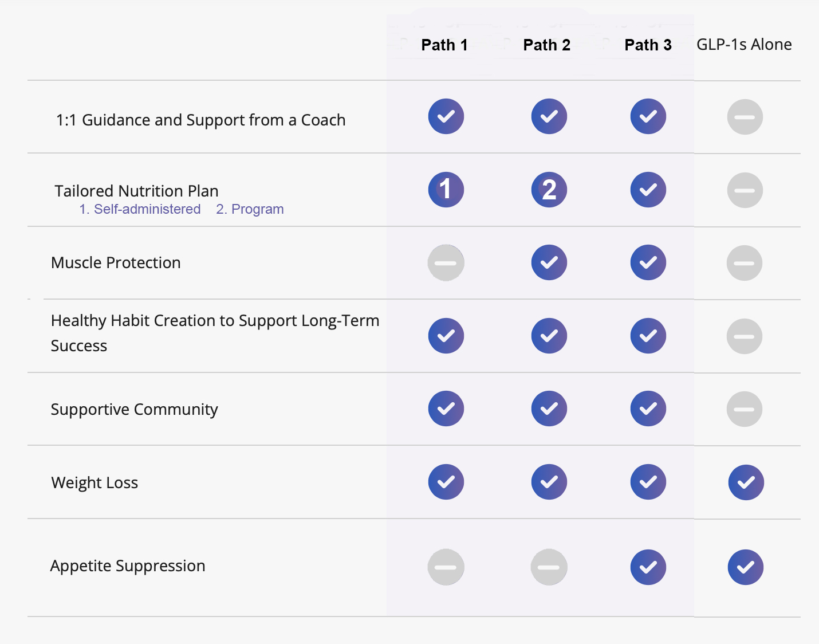Click the numbered 1 badge for Nutrition Plan

click(446, 190)
